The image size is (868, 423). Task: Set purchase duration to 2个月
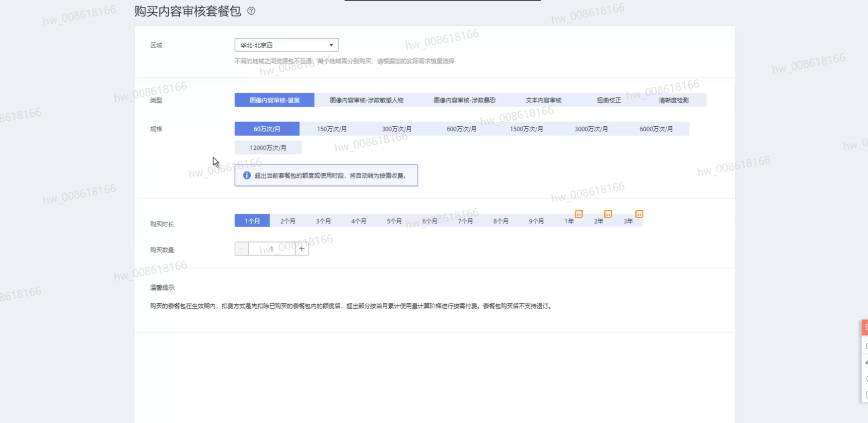288,221
